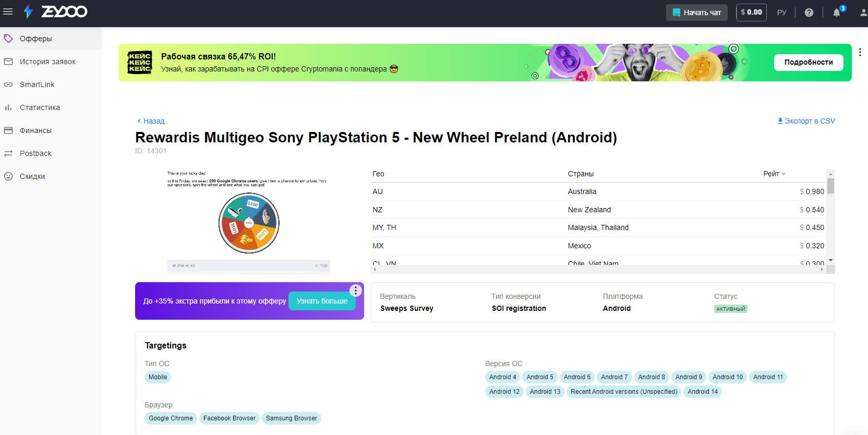This screenshot has width=868, height=435.
Task: Click the download icon beside Экспорт в CSV
Action: pyautogui.click(x=780, y=121)
